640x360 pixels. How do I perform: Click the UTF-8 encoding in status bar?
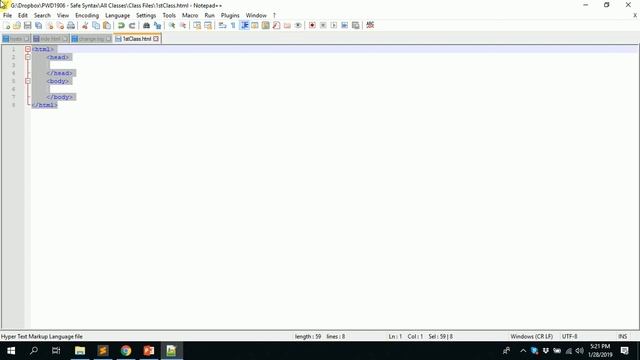(569, 336)
